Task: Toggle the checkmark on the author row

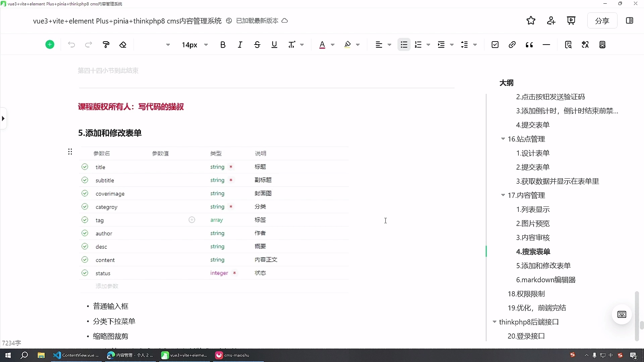Action: 85,233
